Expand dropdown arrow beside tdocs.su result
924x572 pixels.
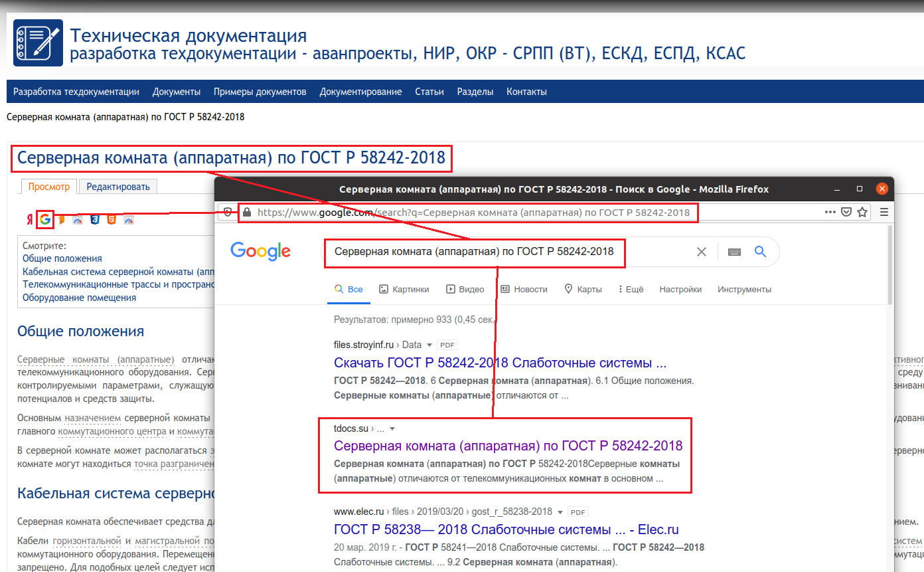(392, 429)
